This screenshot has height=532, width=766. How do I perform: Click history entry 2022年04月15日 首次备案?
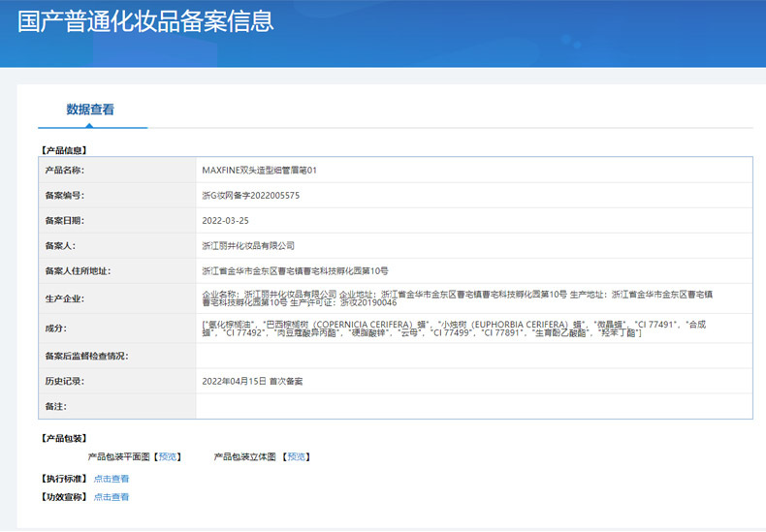click(252, 382)
